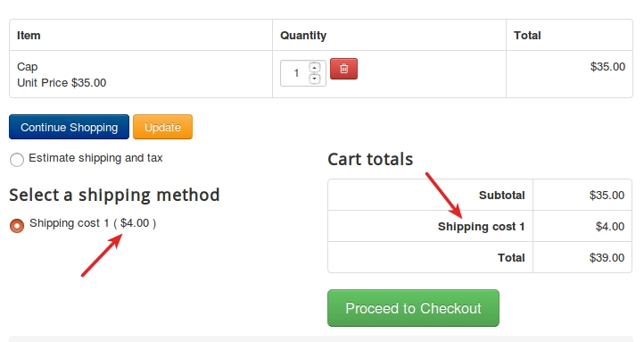This screenshot has height=342, width=644.
Task: Proceed to Checkout
Action: point(413,308)
